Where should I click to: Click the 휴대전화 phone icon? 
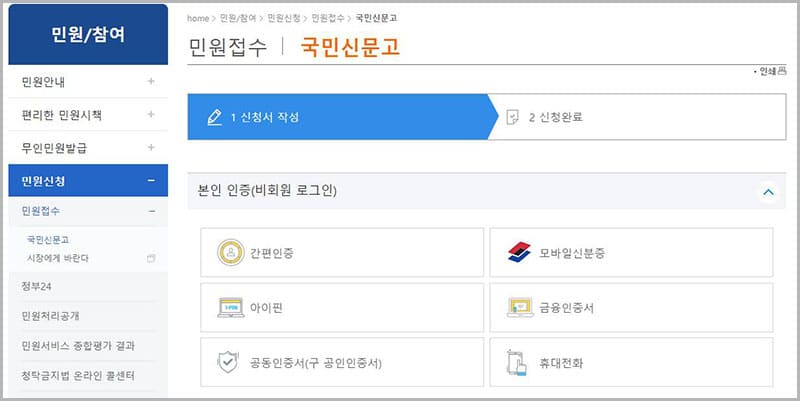[517, 361]
